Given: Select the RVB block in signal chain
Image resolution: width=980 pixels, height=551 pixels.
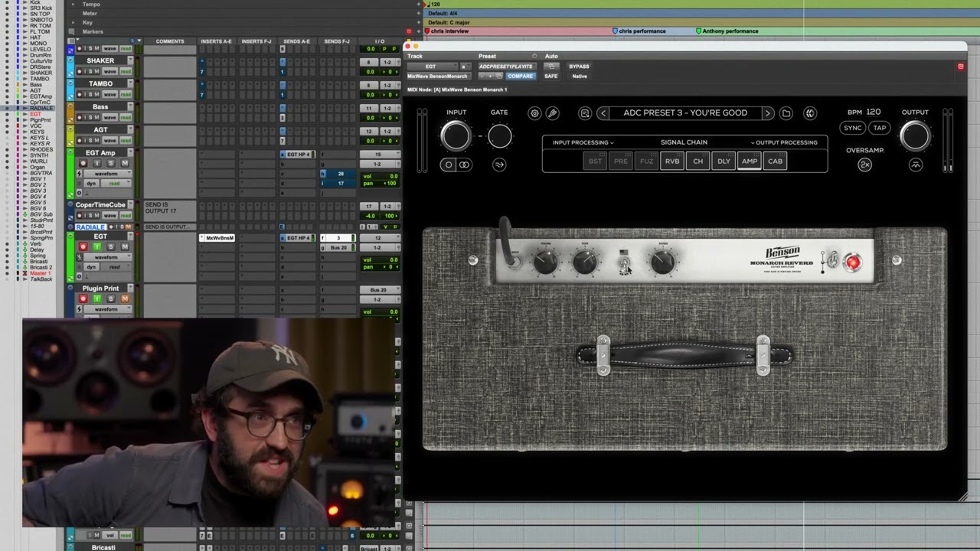Looking at the screenshot, I should 672,161.
